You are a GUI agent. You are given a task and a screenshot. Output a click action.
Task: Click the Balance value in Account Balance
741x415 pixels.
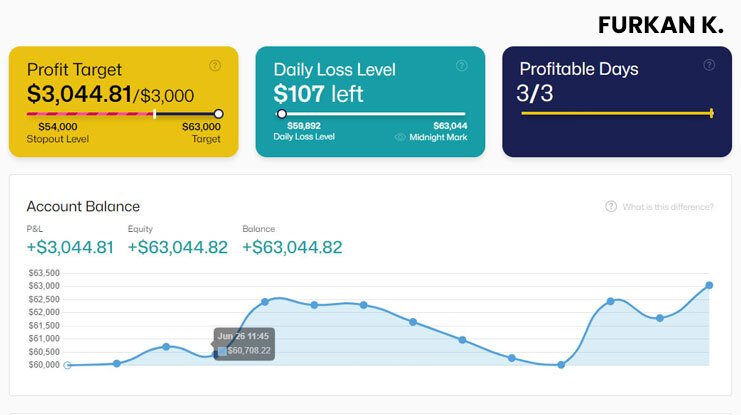pos(292,248)
